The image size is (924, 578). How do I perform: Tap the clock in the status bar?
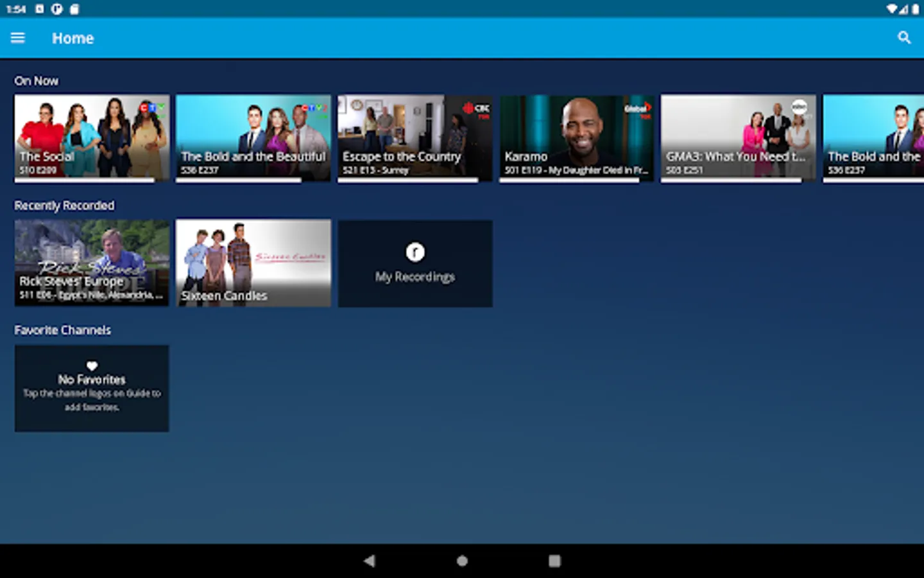(x=16, y=9)
